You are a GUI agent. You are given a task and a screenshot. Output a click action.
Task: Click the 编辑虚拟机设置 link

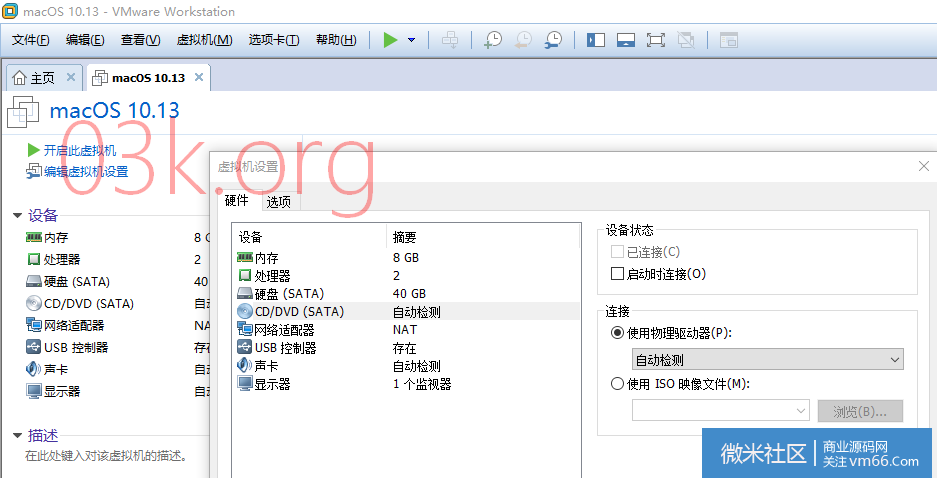coord(86,172)
